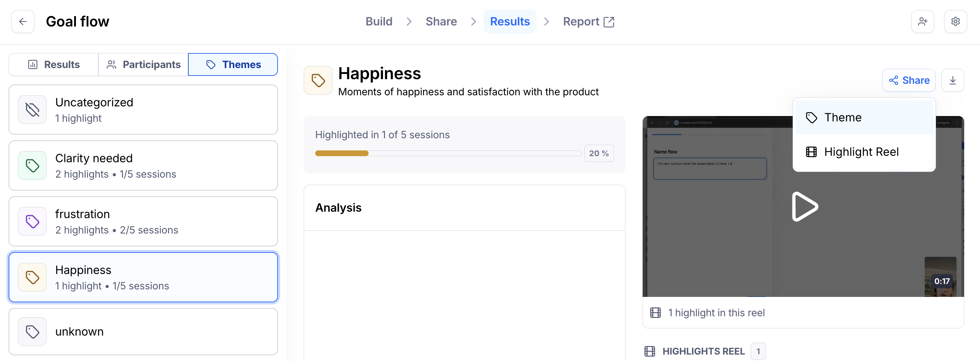Click the back arrow button
The width and height of the screenshot is (980, 361).
tap(23, 22)
